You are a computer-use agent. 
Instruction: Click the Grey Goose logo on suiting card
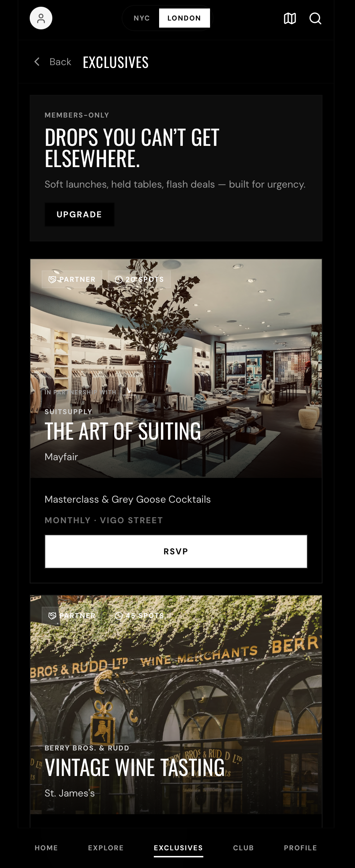tap(129, 392)
